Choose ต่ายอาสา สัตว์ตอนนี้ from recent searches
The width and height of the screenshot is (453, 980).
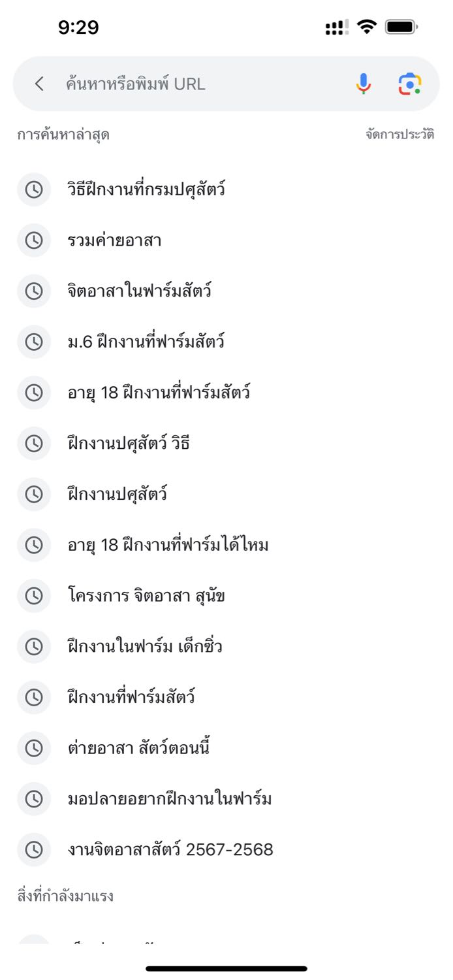click(226, 747)
